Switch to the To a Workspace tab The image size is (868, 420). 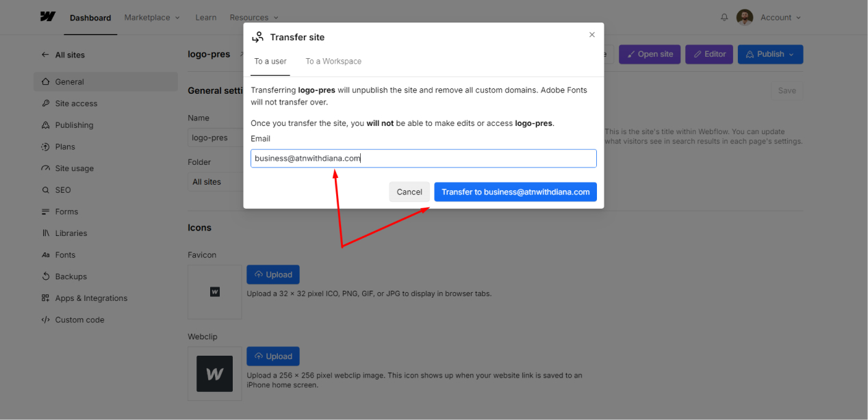[x=333, y=61]
